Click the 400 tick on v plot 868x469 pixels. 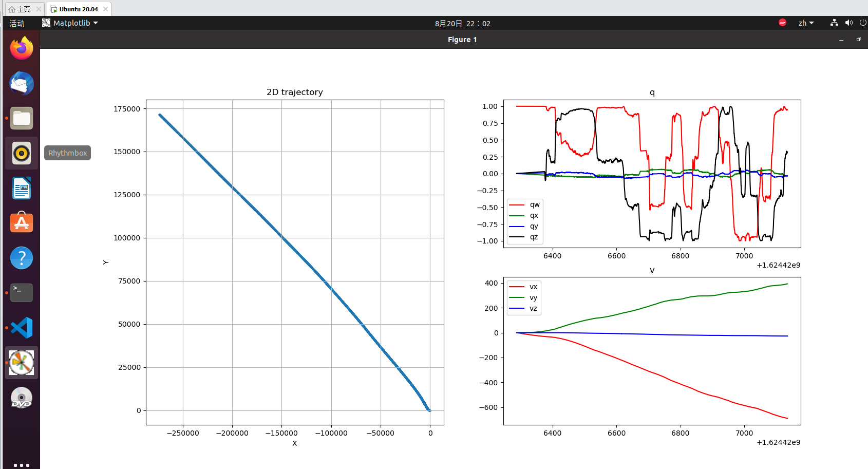pyautogui.click(x=492, y=283)
